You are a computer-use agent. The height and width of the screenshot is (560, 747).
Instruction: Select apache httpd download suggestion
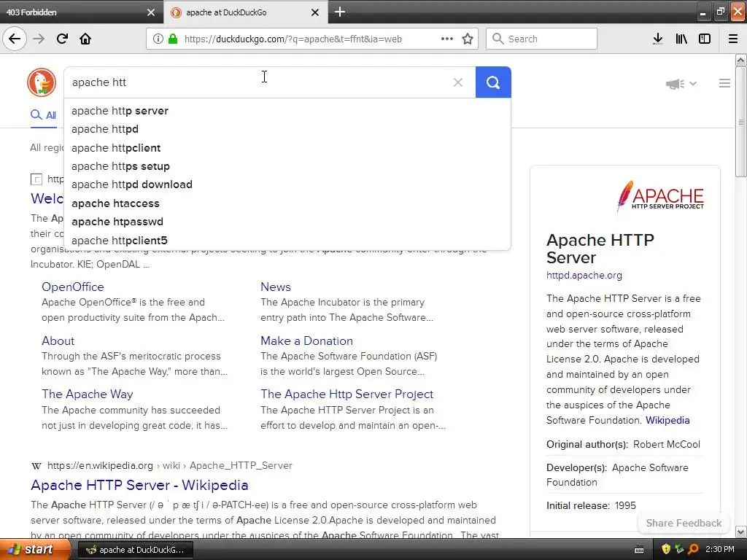287,184
